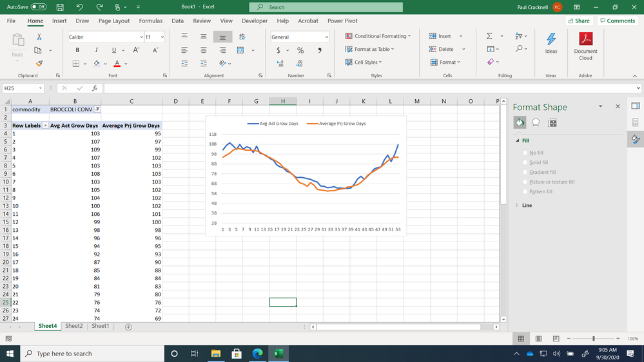Click the Cut scissors icon
The width and height of the screenshot is (644, 362).
pos(39,37)
